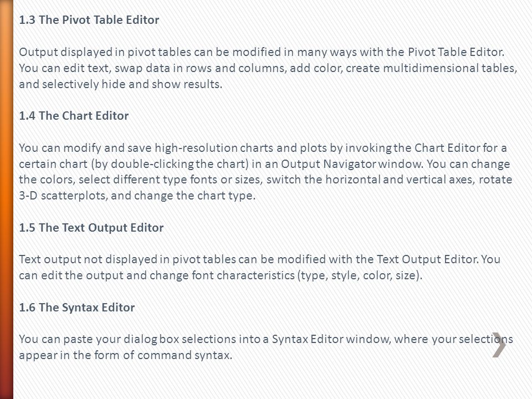Click the line 'appear in the form of command syntax.'
This screenshot has height=399, width=532.
(x=126, y=355)
